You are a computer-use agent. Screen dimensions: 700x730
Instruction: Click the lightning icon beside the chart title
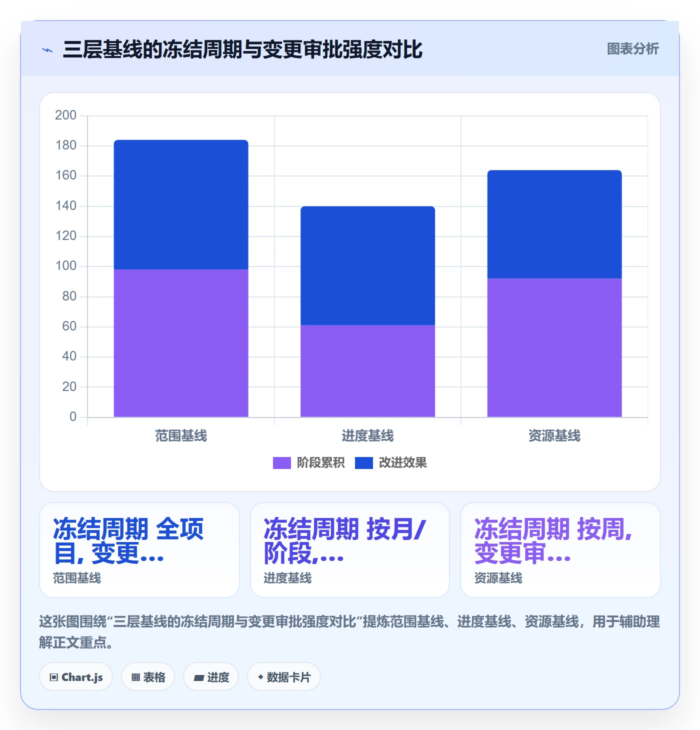click(x=47, y=50)
